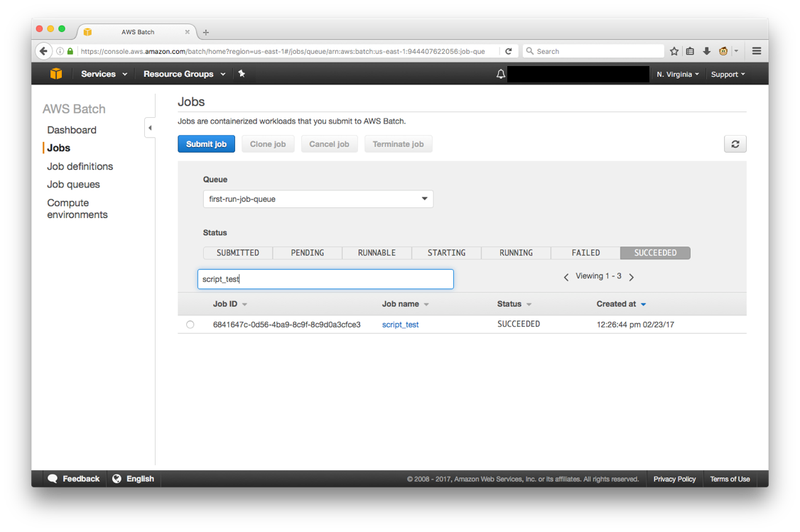Bookmark this page with star icon
Screen dimensions: 800x532
[x=674, y=51]
